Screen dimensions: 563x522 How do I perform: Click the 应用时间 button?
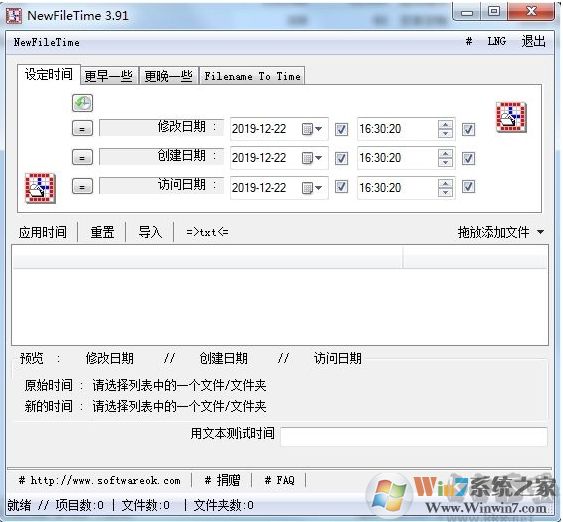point(43,232)
